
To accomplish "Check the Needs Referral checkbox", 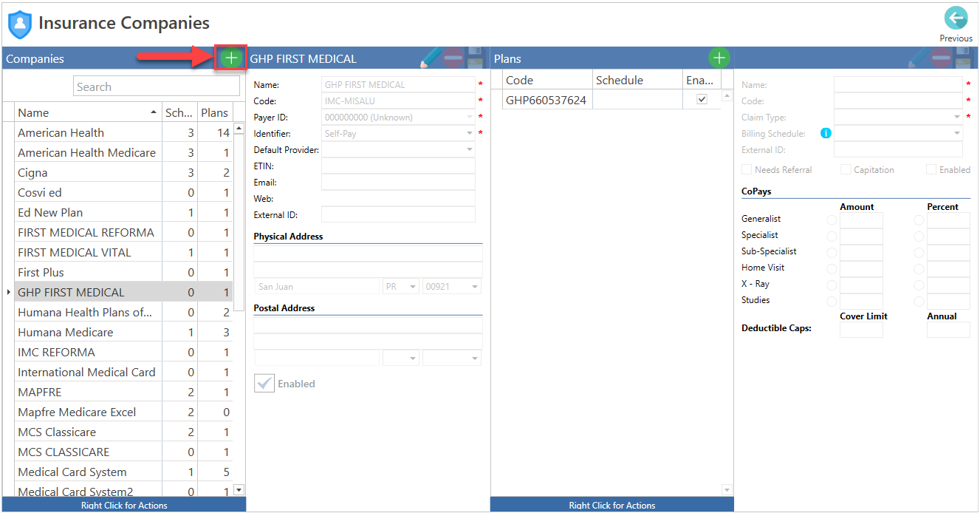I will pos(747,169).
